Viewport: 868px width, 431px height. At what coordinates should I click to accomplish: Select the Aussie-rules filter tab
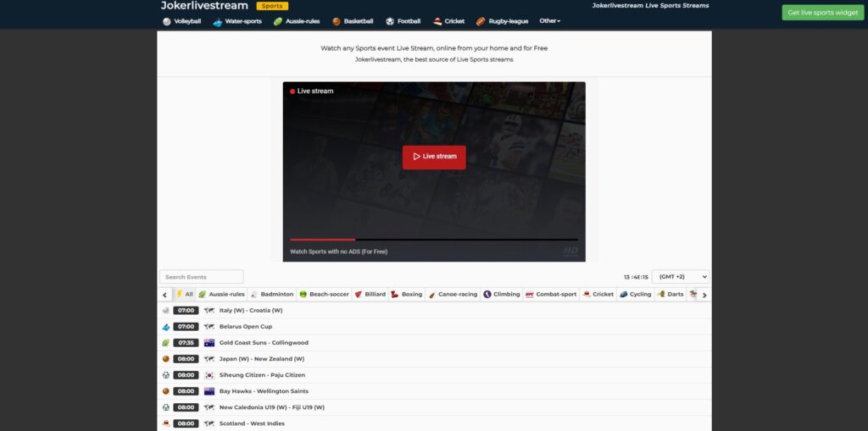coord(221,295)
